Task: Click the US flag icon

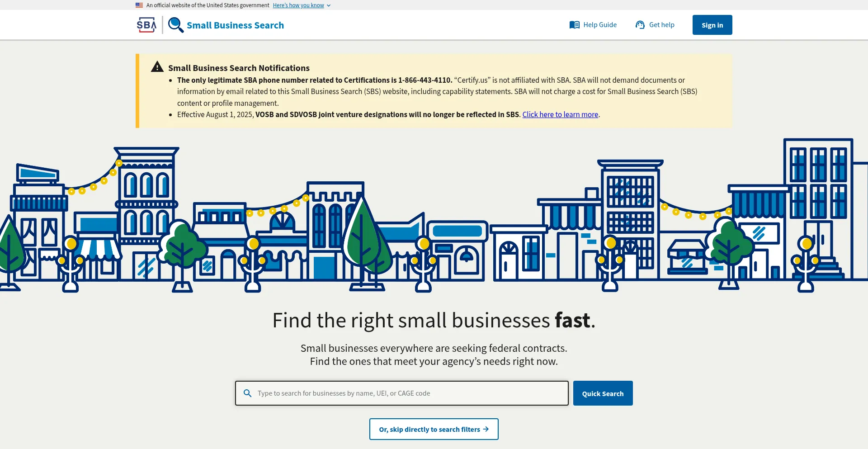Action: point(139,5)
